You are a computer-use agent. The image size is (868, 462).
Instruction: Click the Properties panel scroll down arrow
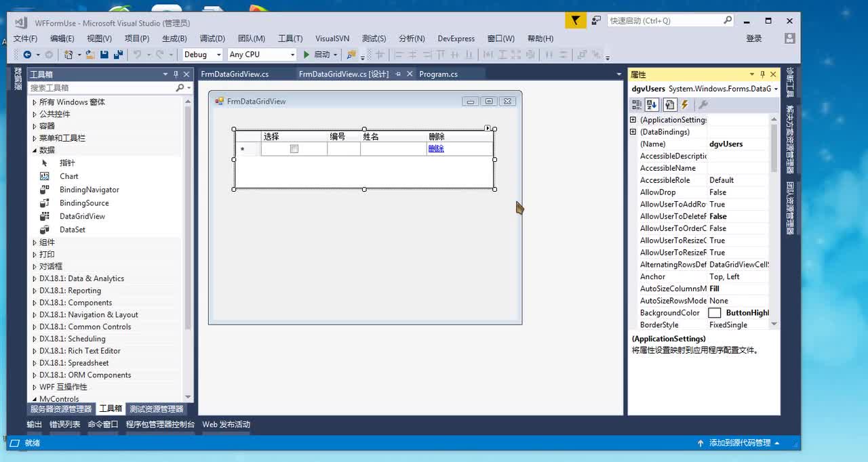click(774, 324)
